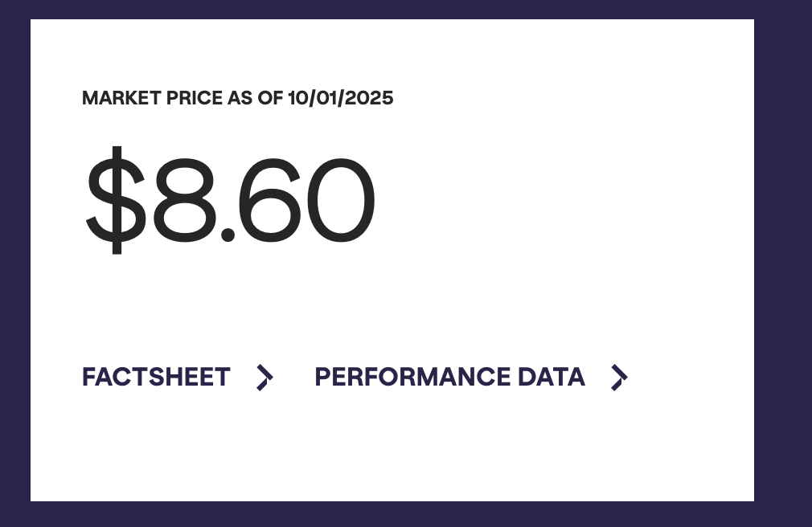Select the date 10/01/2025 in the heading
The width and height of the screenshot is (812, 527).
(340, 98)
